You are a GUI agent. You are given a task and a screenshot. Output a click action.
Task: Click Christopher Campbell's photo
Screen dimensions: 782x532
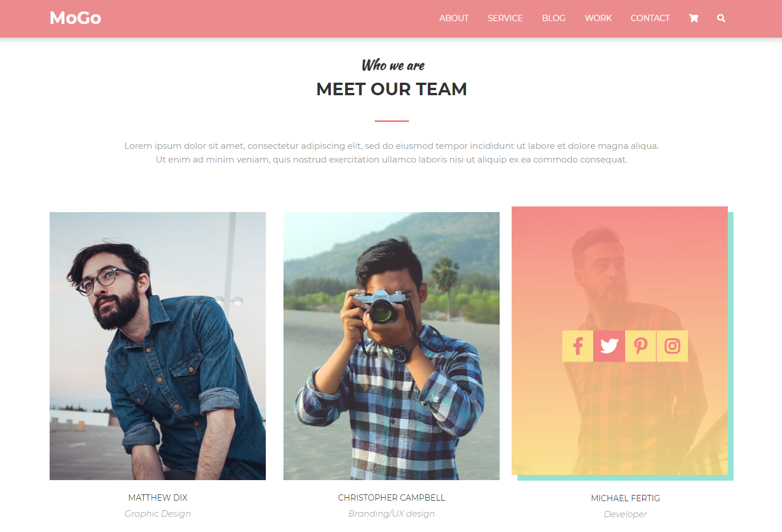coord(391,346)
